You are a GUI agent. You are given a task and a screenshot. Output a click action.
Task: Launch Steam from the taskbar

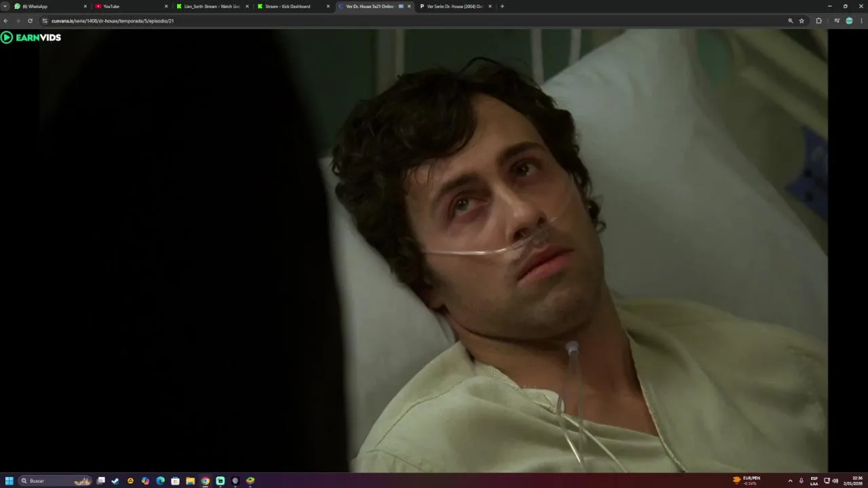coord(115,481)
